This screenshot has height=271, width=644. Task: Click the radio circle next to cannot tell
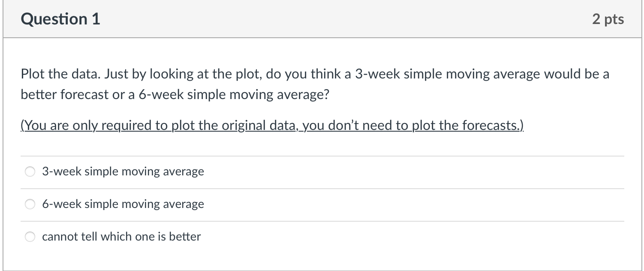pos(30,236)
